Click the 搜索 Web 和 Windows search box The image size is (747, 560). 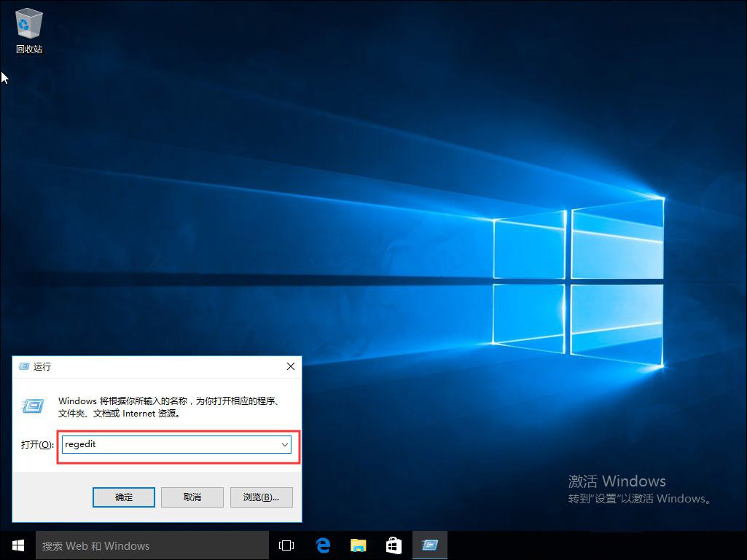pos(146,545)
